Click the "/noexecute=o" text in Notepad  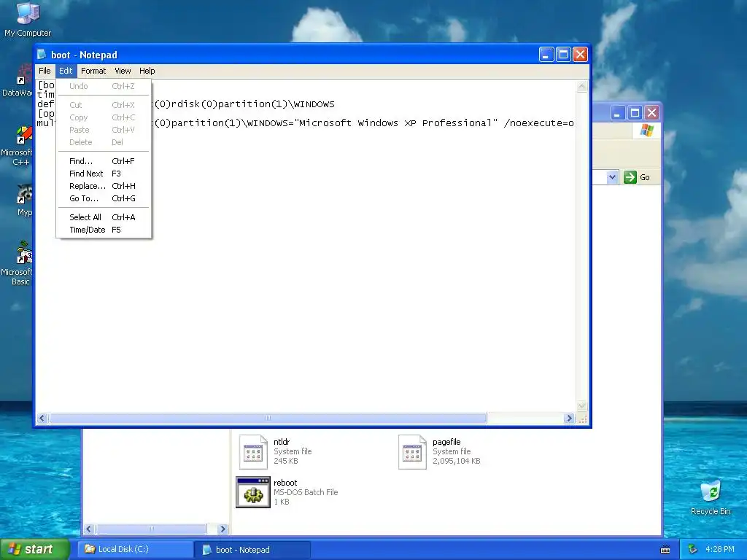pos(539,122)
